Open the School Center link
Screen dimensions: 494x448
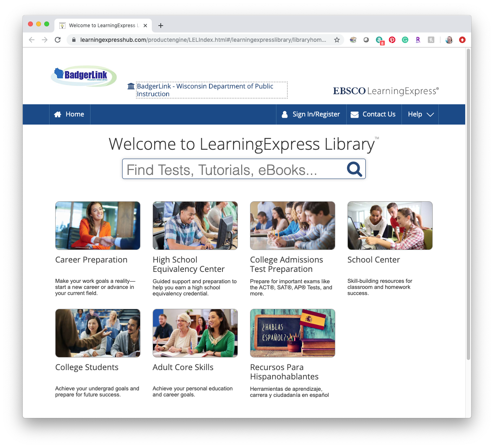374,260
